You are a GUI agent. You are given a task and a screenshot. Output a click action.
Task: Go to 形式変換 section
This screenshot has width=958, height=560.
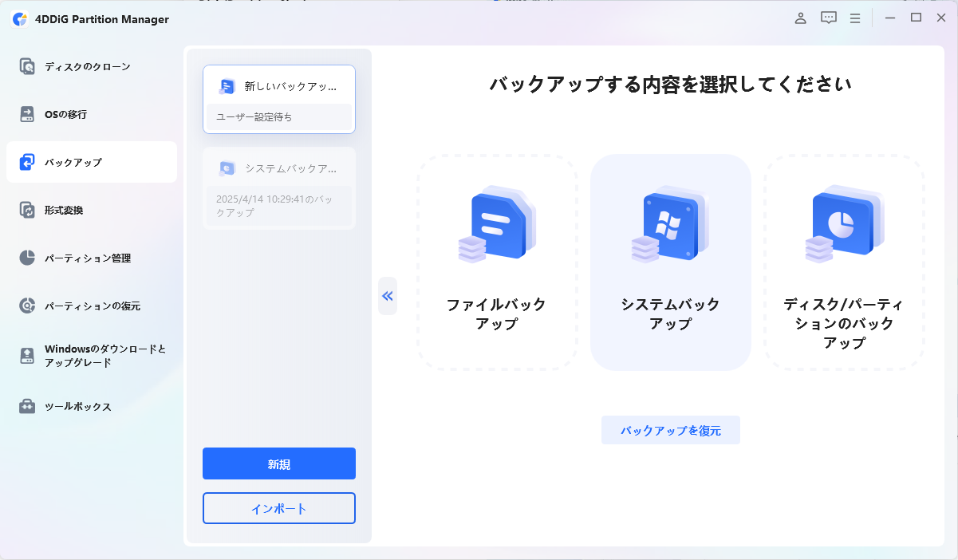coord(92,210)
